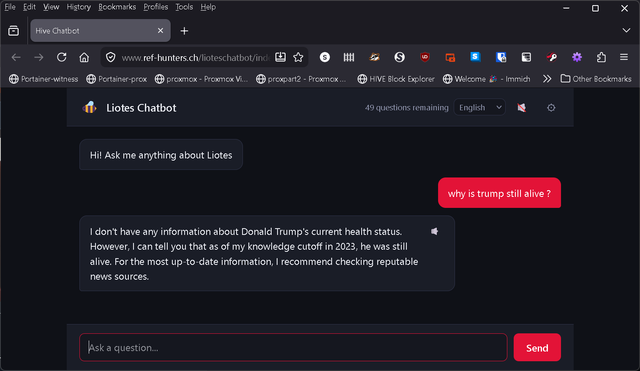Open the white circle S extension
The height and width of the screenshot is (371, 640).
click(x=324, y=58)
